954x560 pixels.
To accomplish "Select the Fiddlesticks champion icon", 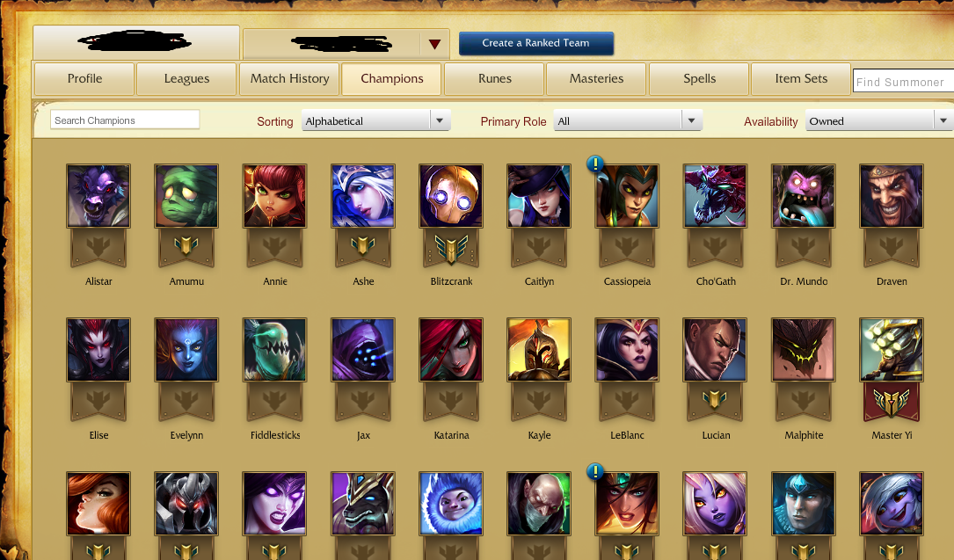I will click(274, 350).
